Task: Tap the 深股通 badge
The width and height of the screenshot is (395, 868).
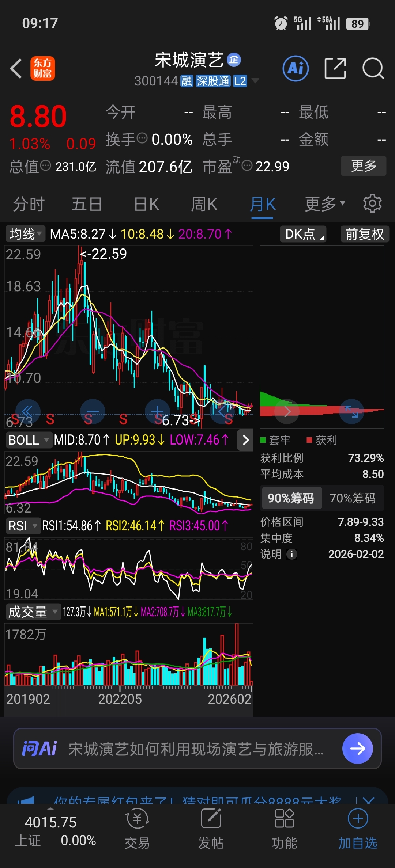Action: click(x=213, y=81)
